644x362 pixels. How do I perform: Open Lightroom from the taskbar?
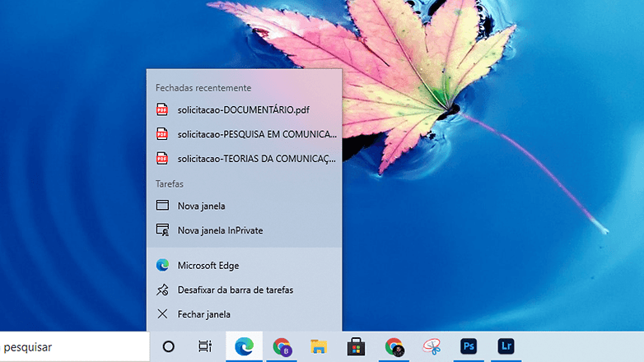click(x=506, y=347)
